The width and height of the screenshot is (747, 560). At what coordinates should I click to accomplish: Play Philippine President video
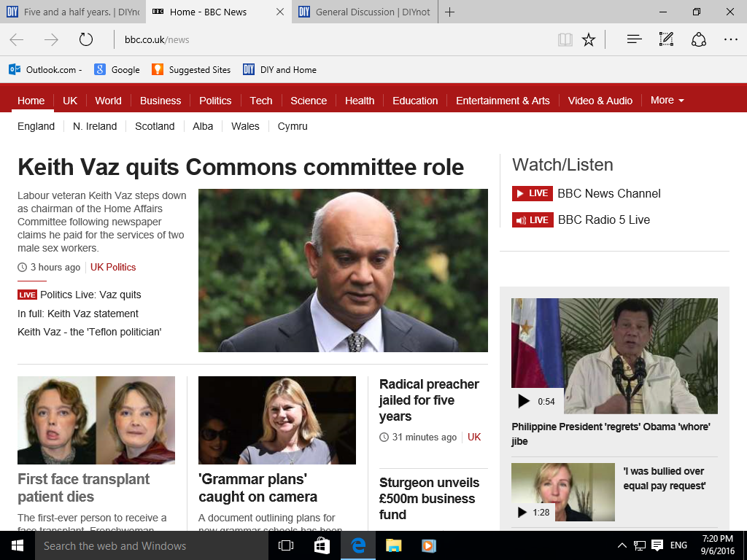coord(524,401)
